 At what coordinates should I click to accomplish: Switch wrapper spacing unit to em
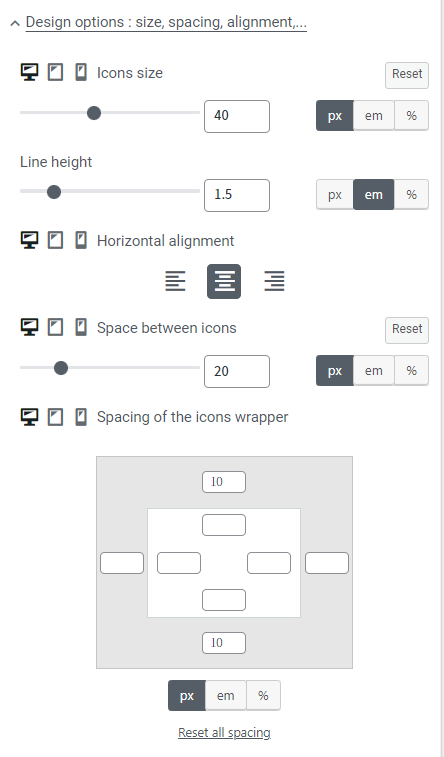click(x=225, y=696)
